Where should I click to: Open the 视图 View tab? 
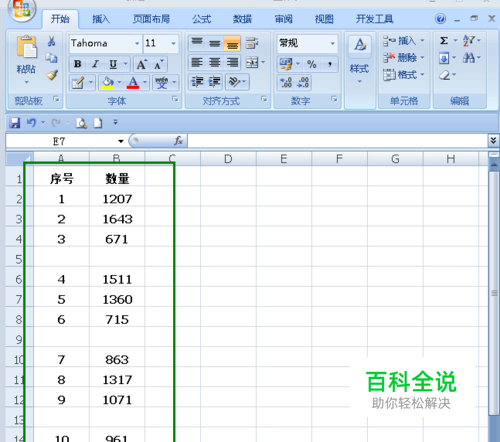coord(324,19)
